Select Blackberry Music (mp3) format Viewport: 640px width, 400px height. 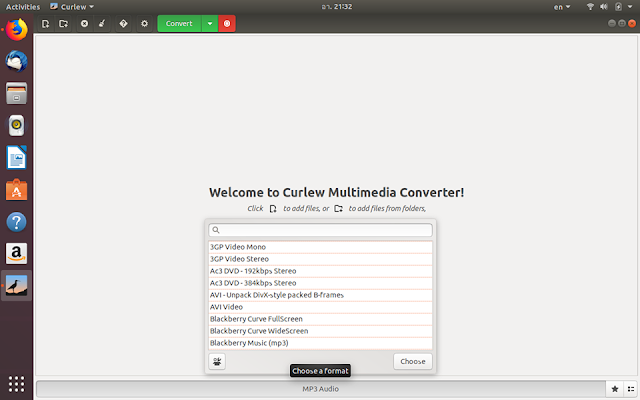pyautogui.click(x=320, y=343)
